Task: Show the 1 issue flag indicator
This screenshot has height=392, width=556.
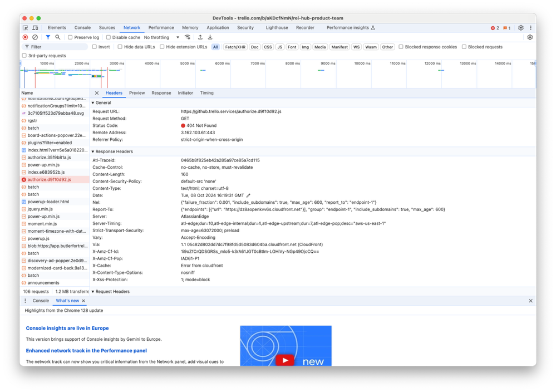Action: [x=506, y=28]
